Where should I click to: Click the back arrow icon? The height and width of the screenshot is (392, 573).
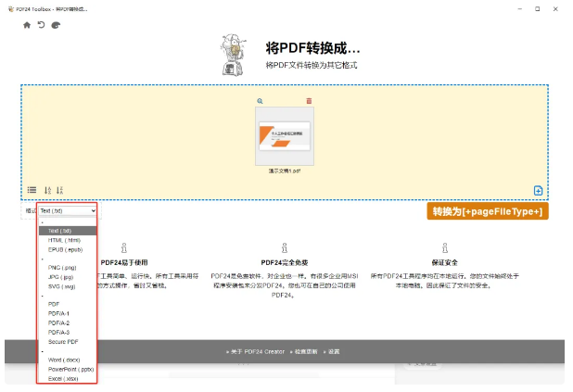coord(41,25)
